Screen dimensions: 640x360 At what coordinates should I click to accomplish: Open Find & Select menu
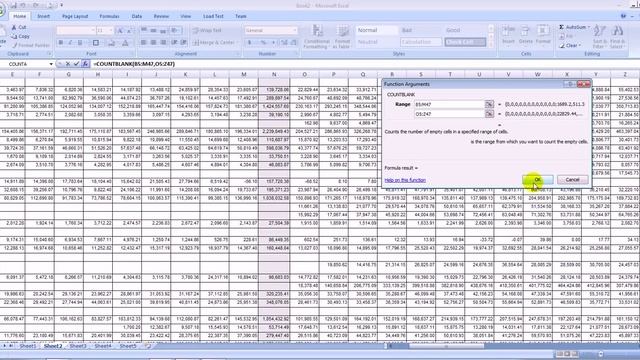click(x=617, y=37)
